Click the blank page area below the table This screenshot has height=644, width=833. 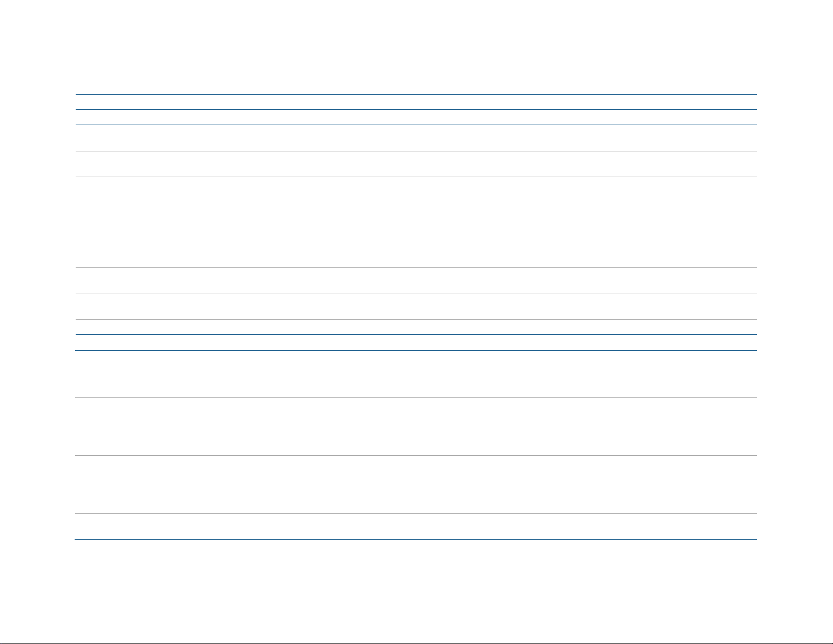(x=416, y=591)
